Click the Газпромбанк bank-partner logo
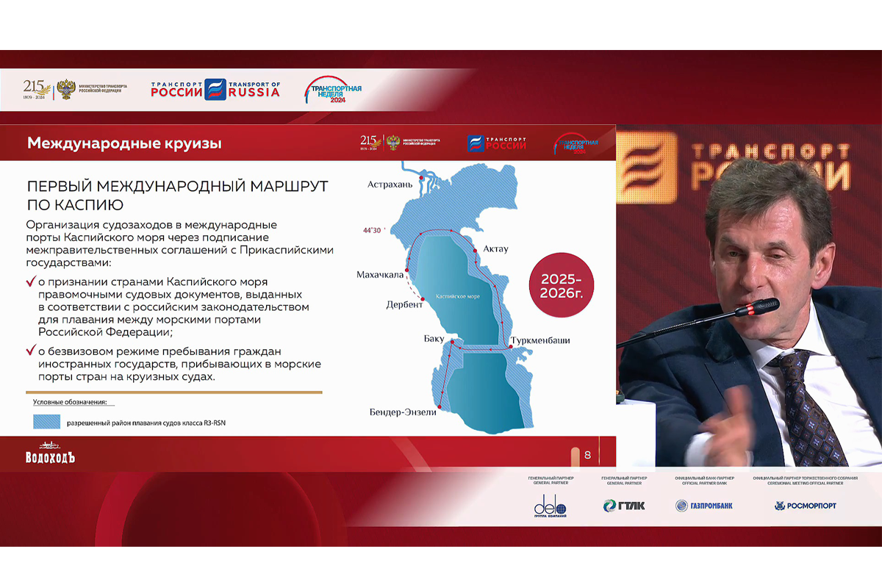This screenshot has width=882, height=588. (703, 505)
